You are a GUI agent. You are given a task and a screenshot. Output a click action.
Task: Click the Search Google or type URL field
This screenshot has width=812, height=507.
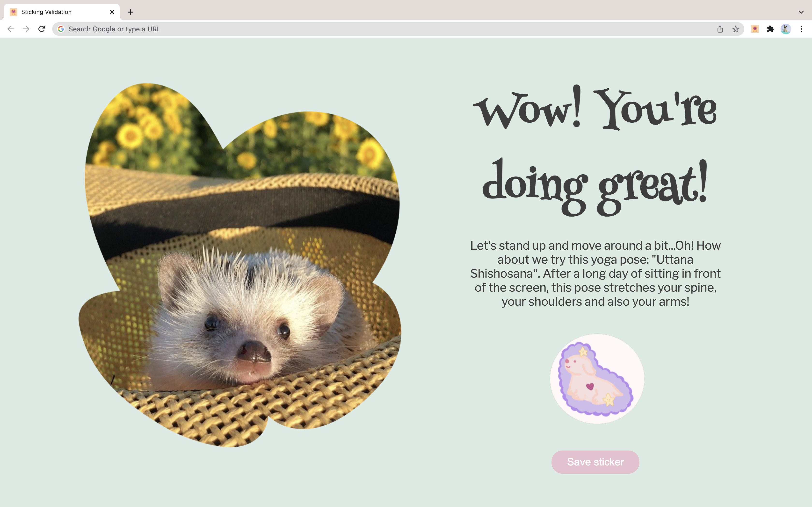(x=369, y=29)
